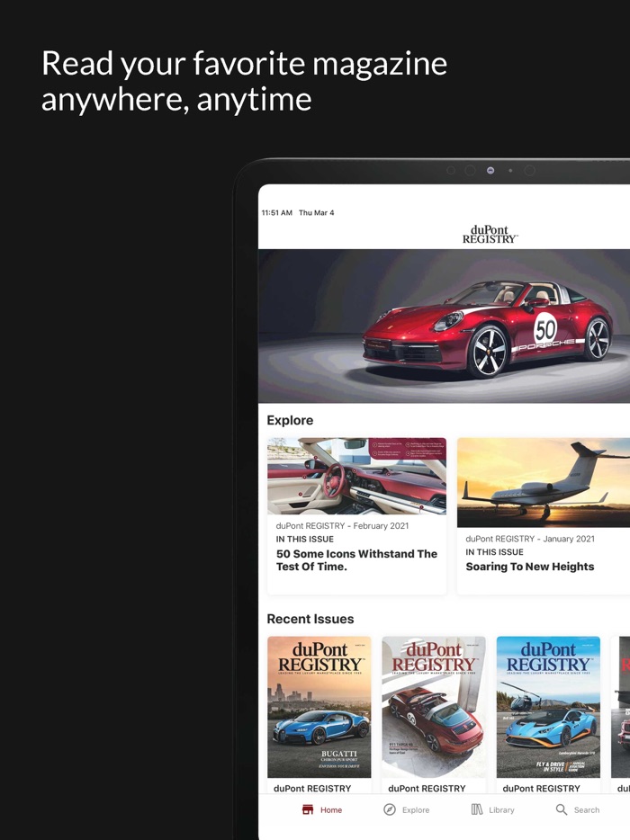Tap "IN THIS ISSUE" in February 2021 card
This screenshot has width=630, height=840.
pyautogui.click(x=304, y=539)
